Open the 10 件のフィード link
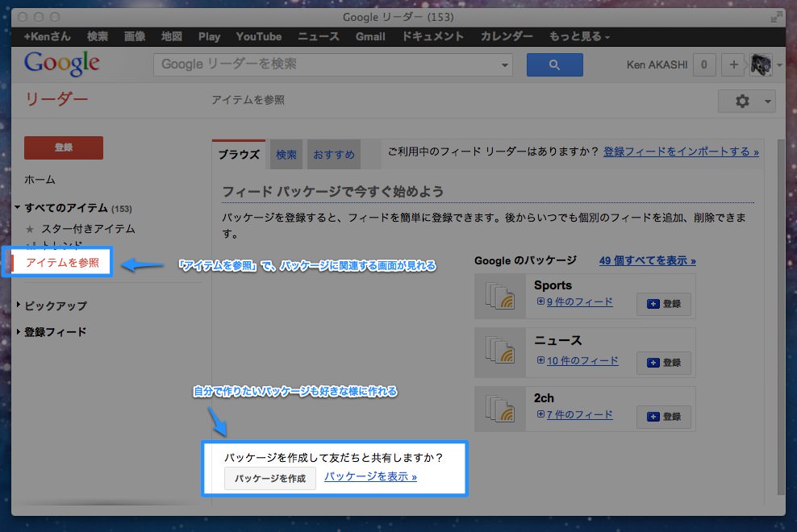 582,361
